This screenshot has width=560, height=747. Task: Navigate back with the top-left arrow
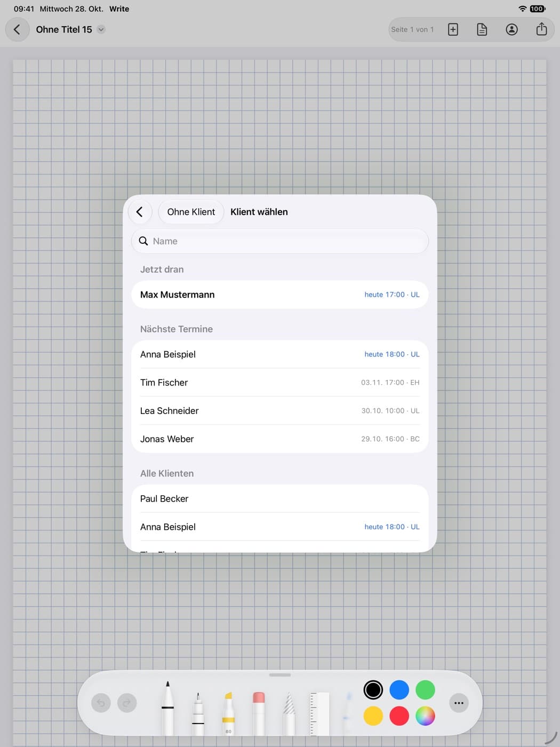(x=17, y=29)
